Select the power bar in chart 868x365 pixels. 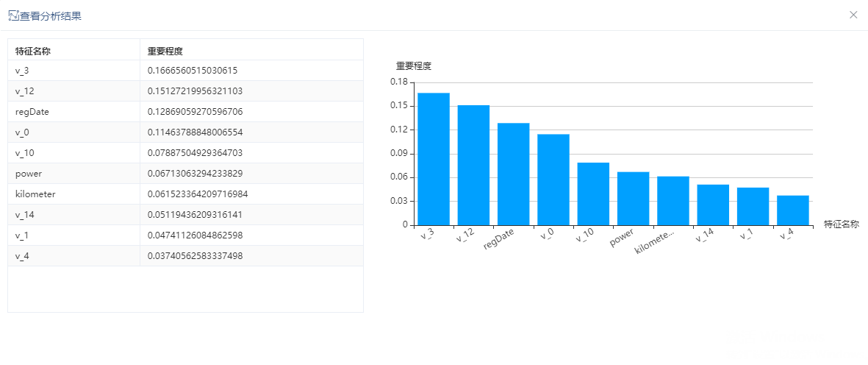(x=633, y=199)
